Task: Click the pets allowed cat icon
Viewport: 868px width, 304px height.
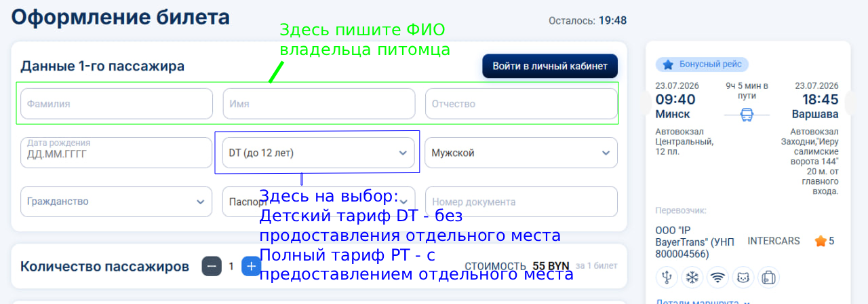Action: 743,277
